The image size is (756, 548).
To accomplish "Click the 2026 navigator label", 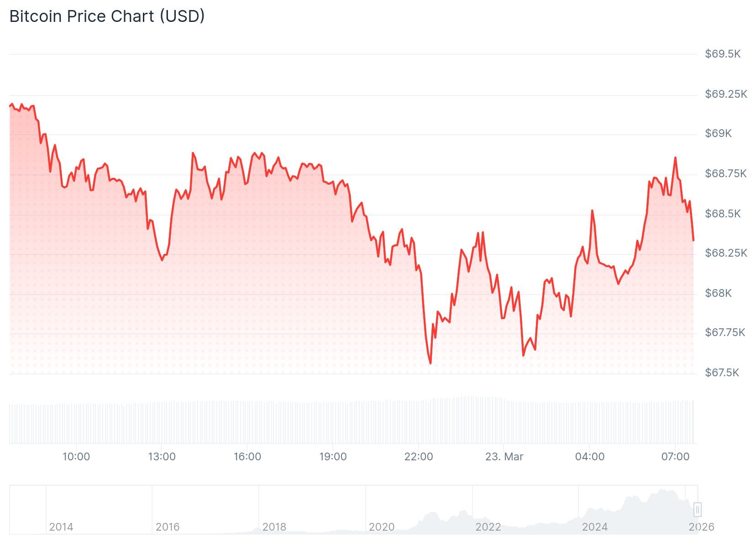I will coord(702,527).
